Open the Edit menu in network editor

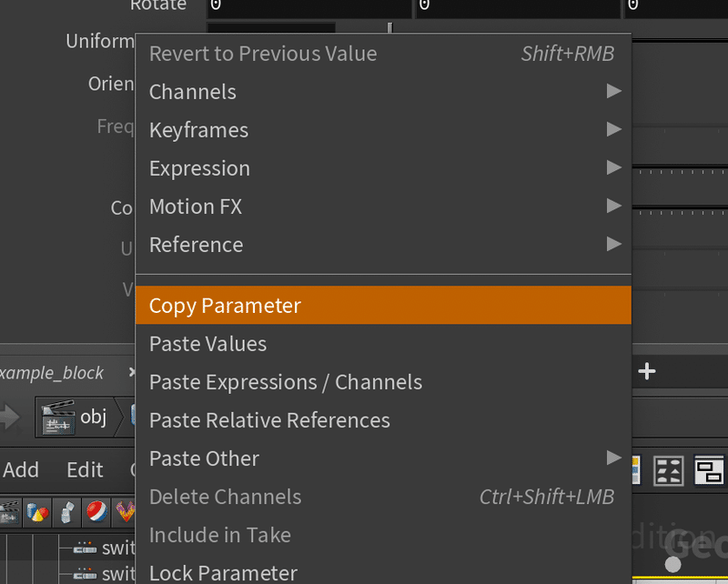(85, 469)
